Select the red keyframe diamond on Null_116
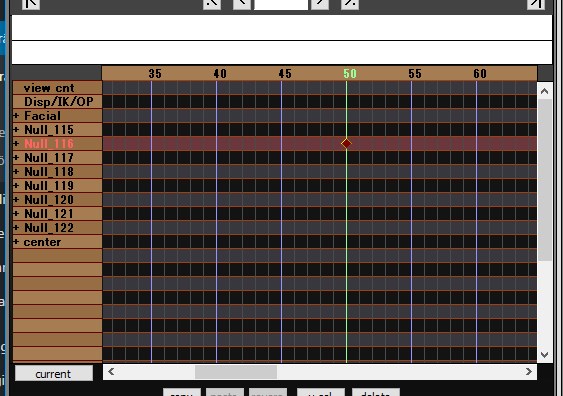The image size is (563, 396). (x=346, y=144)
